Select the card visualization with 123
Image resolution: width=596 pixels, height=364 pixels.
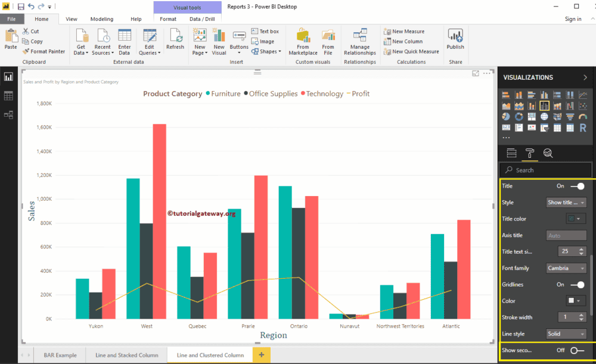point(506,127)
